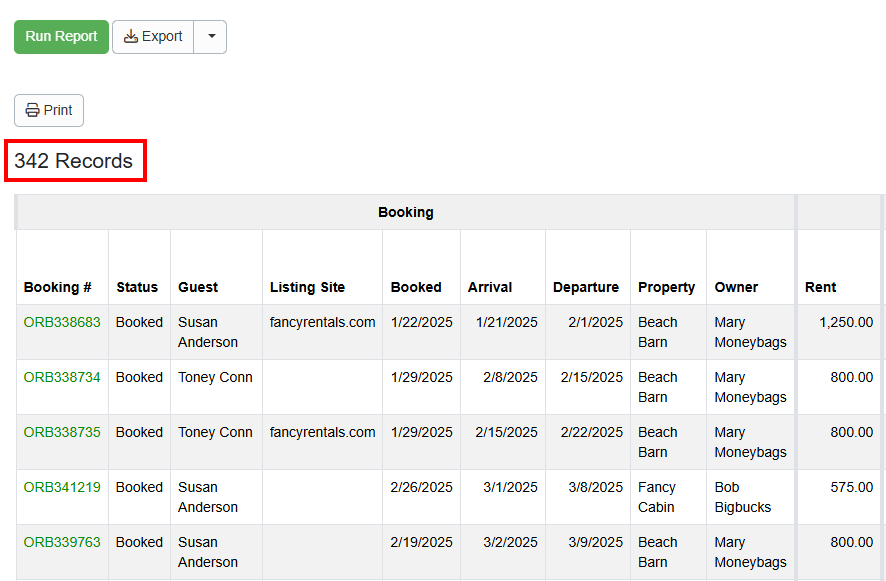Click the booked date 2/26/2025
Screen dimensions: 886x581
click(422, 487)
